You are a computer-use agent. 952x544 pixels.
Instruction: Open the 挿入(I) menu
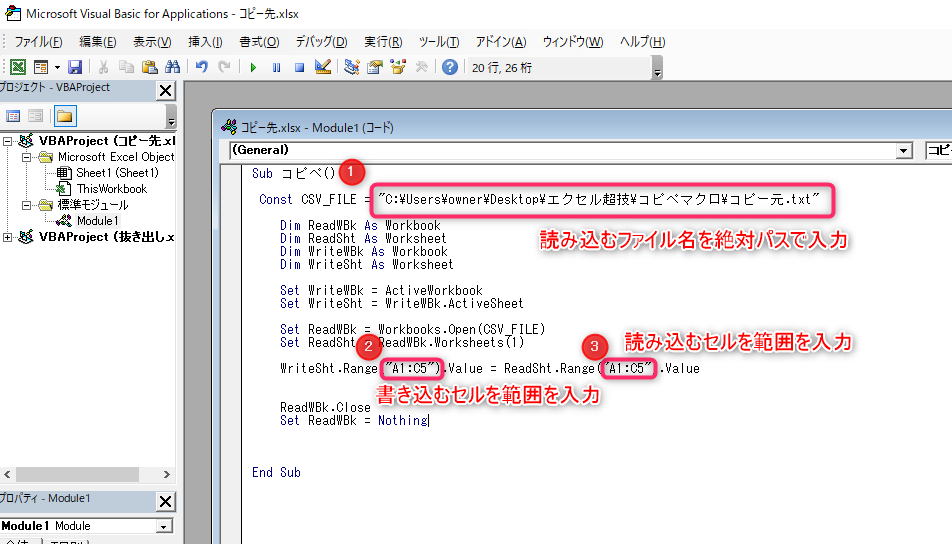pos(205,42)
